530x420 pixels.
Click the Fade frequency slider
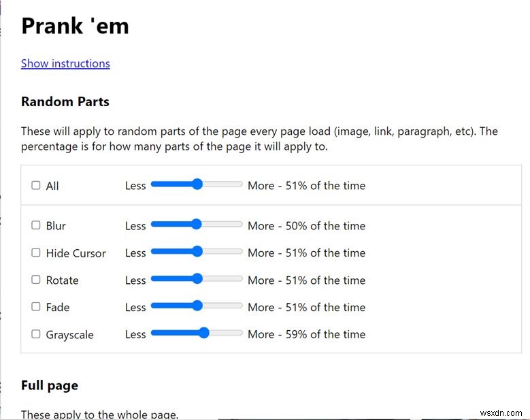click(197, 306)
